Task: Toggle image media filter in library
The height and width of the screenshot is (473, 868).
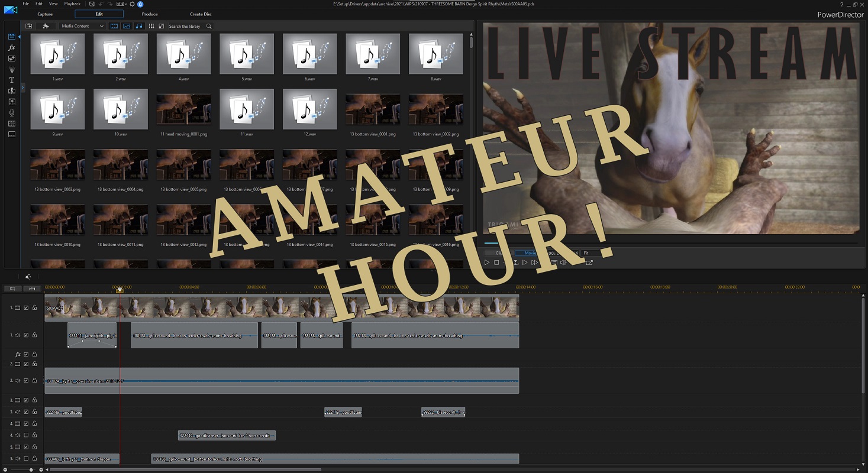Action: [127, 26]
